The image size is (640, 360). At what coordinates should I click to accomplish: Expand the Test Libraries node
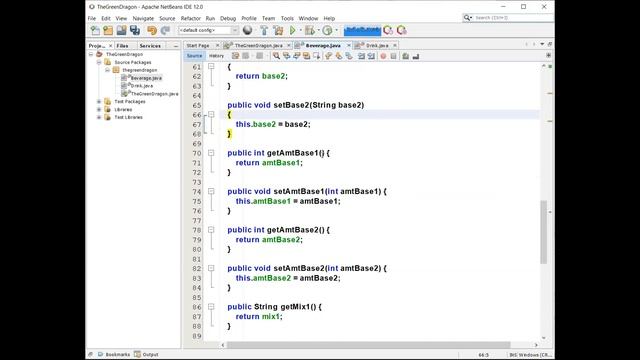tap(99, 117)
